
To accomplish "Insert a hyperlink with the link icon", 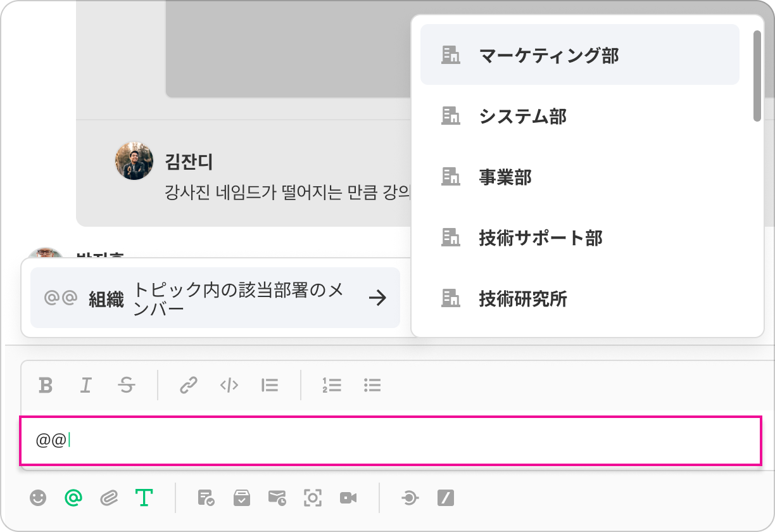I will point(188,385).
